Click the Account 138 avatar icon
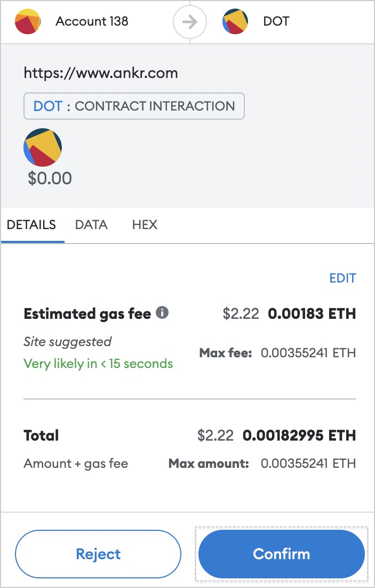This screenshot has height=588, width=375. pos(27,21)
